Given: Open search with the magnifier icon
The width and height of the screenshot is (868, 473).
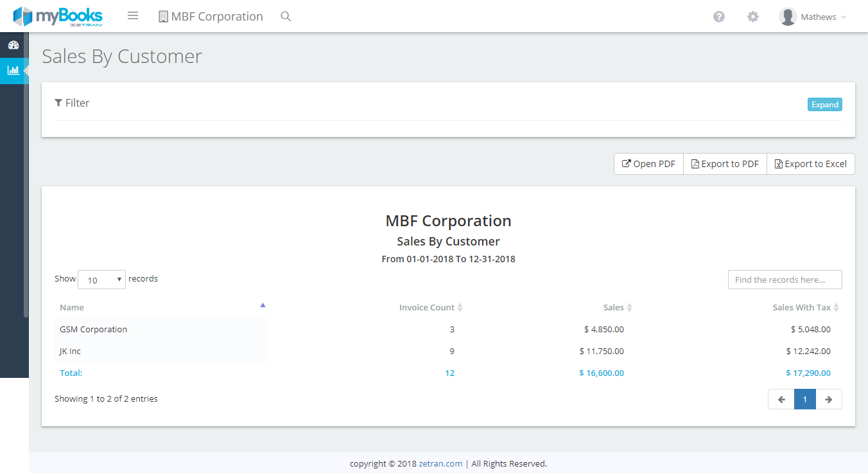Looking at the screenshot, I should (286, 17).
